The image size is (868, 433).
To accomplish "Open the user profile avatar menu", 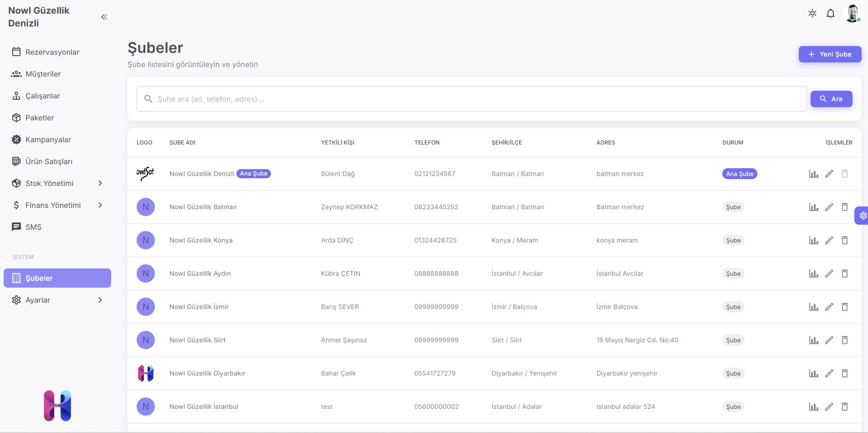I will pos(852,14).
